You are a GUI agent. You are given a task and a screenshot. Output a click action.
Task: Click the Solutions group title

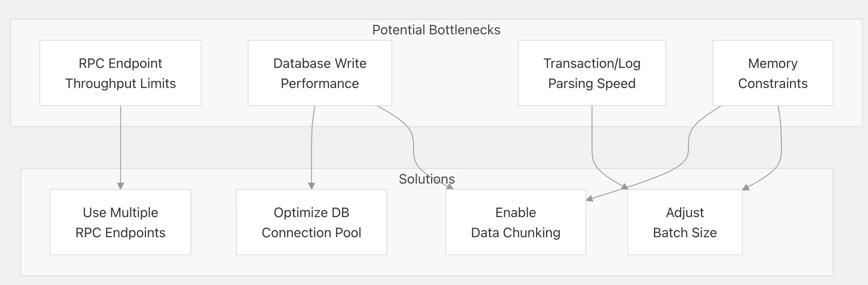click(426, 179)
